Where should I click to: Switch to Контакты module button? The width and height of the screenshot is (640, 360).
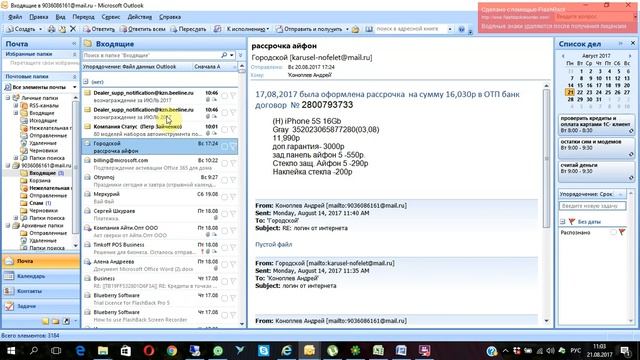pyautogui.click(x=41, y=291)
